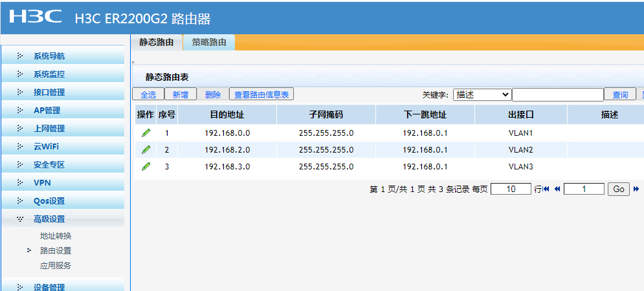Click the 目的地址 column header
This screenshot has width=644, height=291.
pyautogui.click(x=227, y=114)
